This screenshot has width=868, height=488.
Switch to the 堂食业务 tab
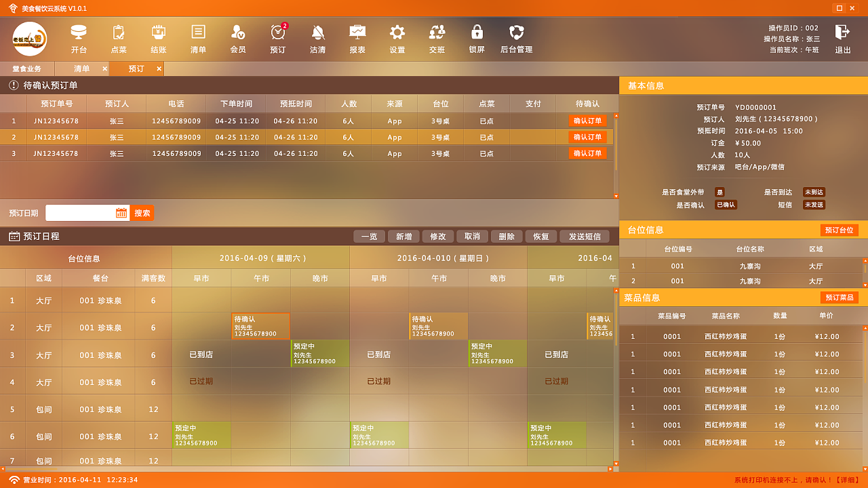[27, 69]
